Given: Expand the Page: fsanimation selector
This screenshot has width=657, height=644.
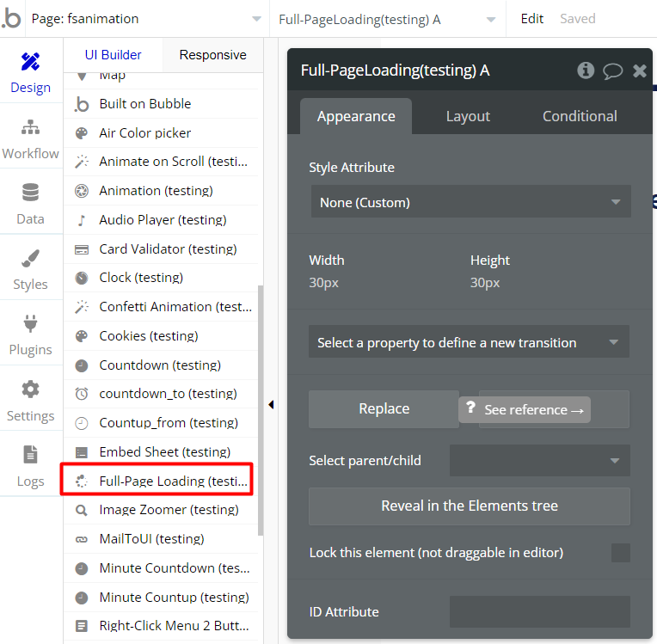Looking at the screenshot, I should coord(146,19).
